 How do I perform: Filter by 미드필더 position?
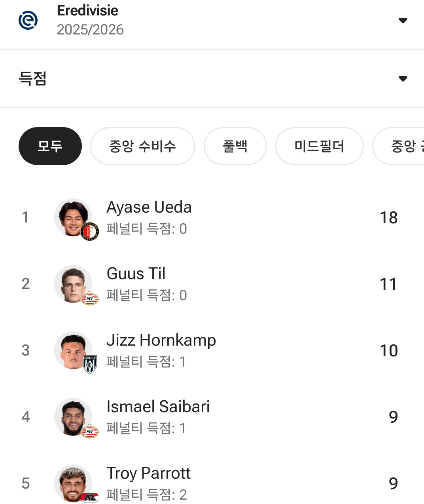319,146
